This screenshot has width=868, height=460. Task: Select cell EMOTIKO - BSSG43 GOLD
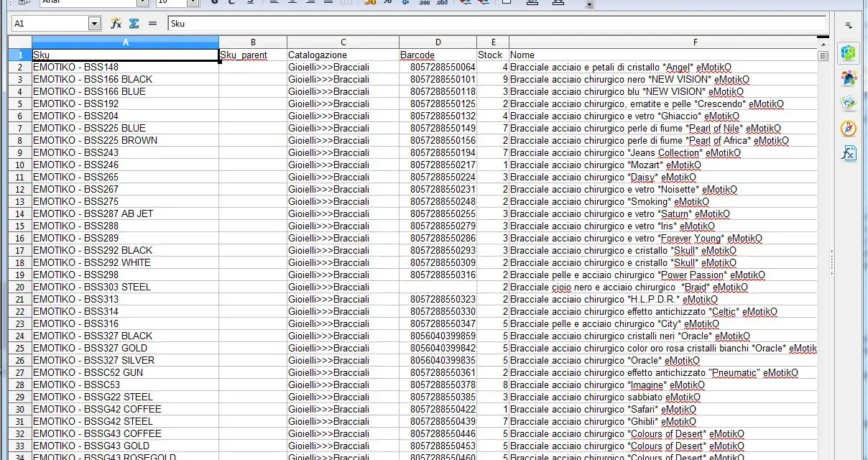click(126, 446)
